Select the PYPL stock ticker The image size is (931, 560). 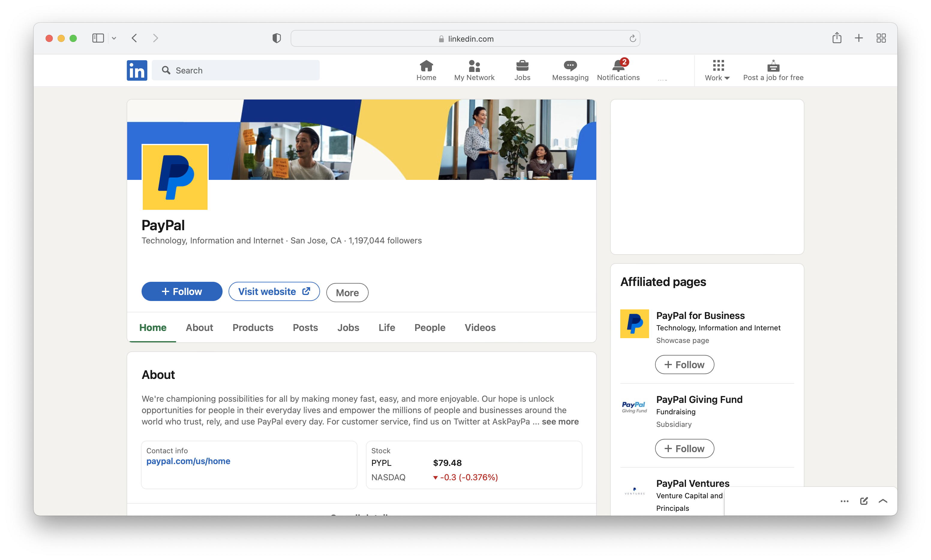[381, 463]
